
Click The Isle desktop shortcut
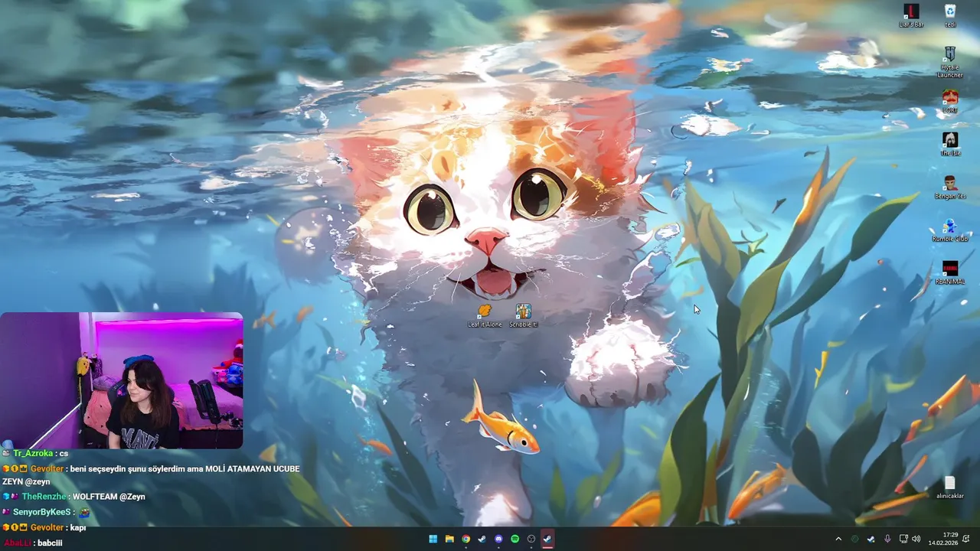point(950,144)
